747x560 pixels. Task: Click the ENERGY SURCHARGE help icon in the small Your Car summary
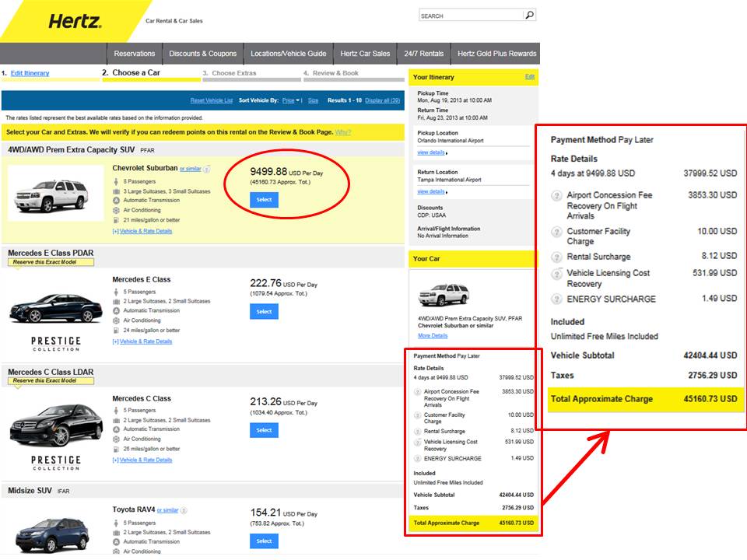[417, 459]
